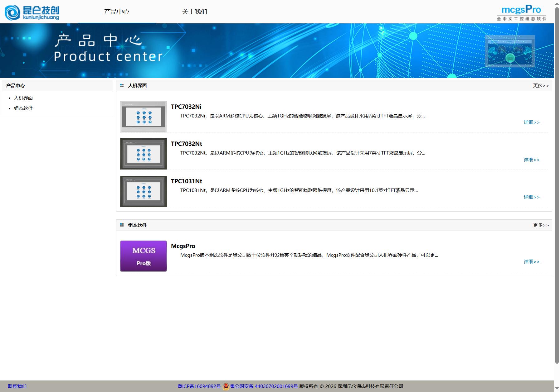Screen dimensions: 560x392
Task: Select 组态软件 in the sidebar
Action: [23, 108]
